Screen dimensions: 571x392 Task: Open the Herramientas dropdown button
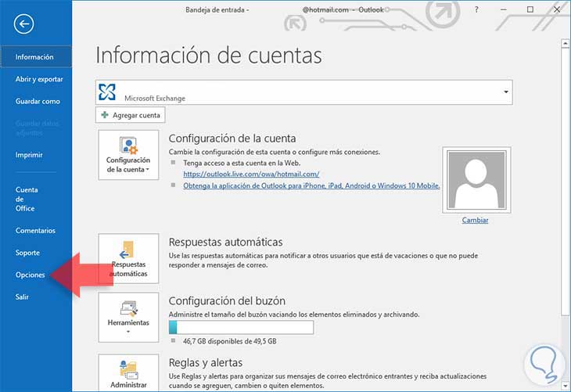[x=128, y=318]
